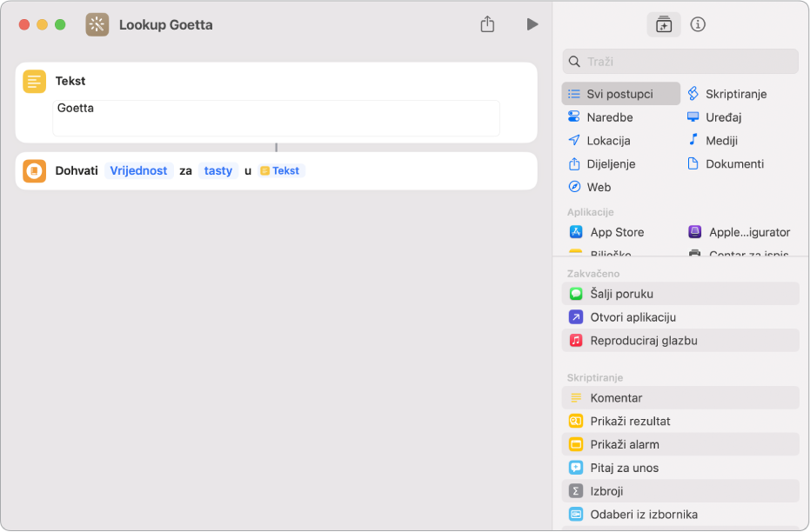The width and height of the screenshot is (810, 532).
Task: Add the Prikaži rezultat action
Action: (680, 421)
